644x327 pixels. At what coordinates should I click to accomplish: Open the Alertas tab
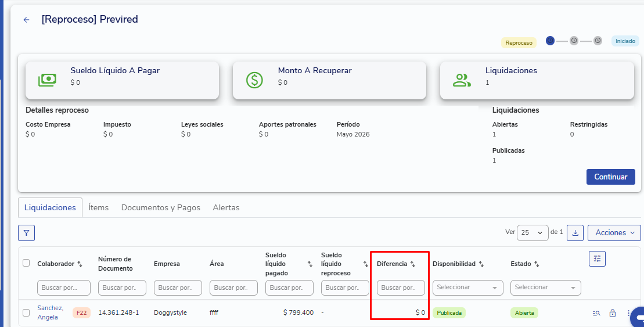tap(226, 207)
